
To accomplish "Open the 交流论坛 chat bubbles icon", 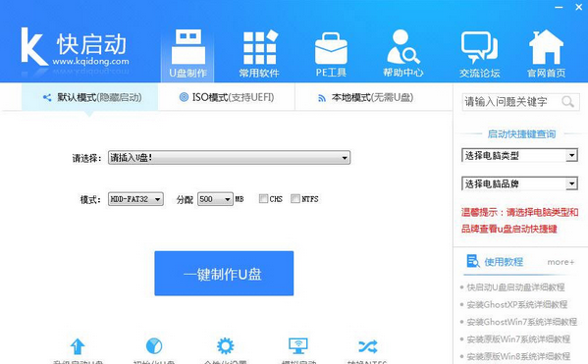I will (x=479, y=47).
